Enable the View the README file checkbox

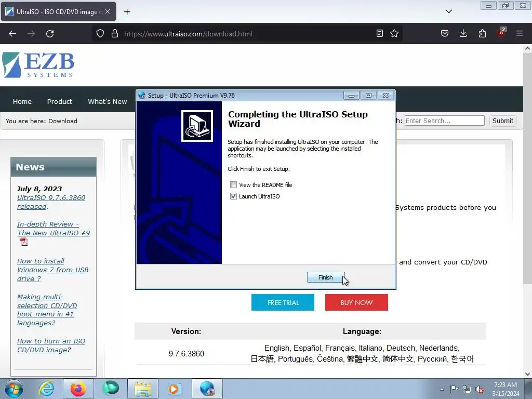233,185
